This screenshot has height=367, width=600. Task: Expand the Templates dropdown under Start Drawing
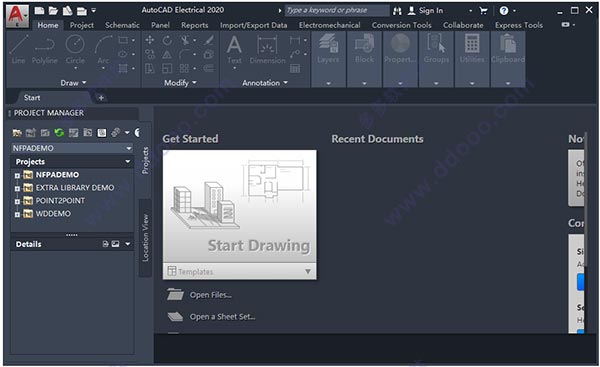[308, 271]
